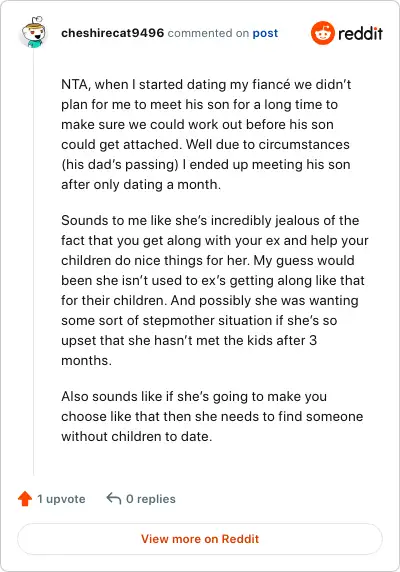This screenshot has width=400, height=572.
Task: Click the reddit wordmark text
Action: pyautogui.click(x=360, y=34)
